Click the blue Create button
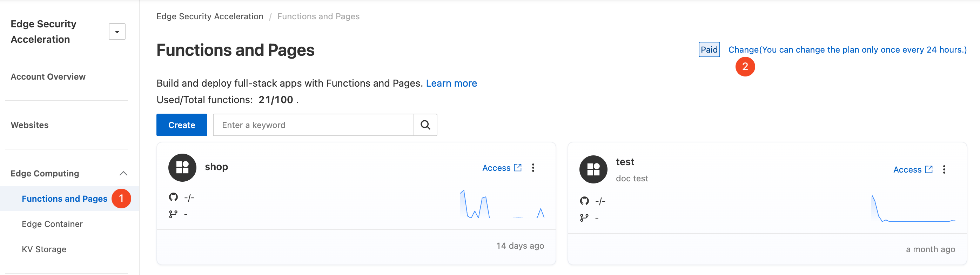This screenshot has height=275, width=980. pyautogui.click(x=181, y=125)
